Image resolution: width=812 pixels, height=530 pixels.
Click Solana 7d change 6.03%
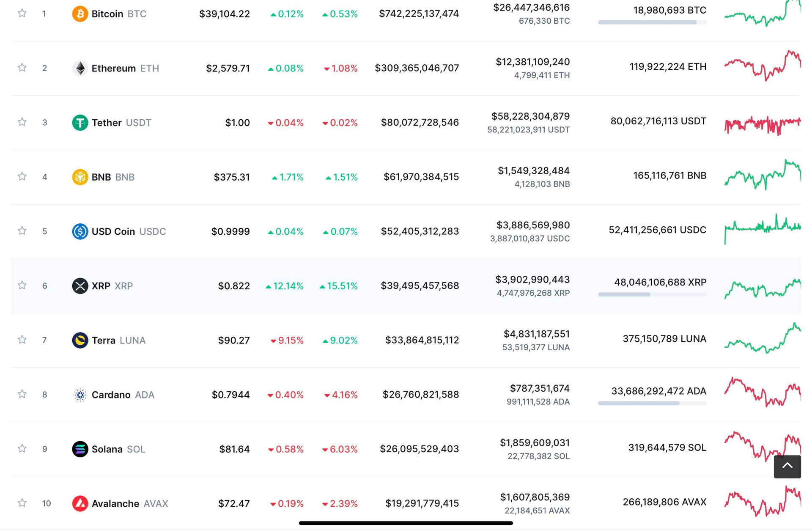pyautogui.click(x=340, y=449)
